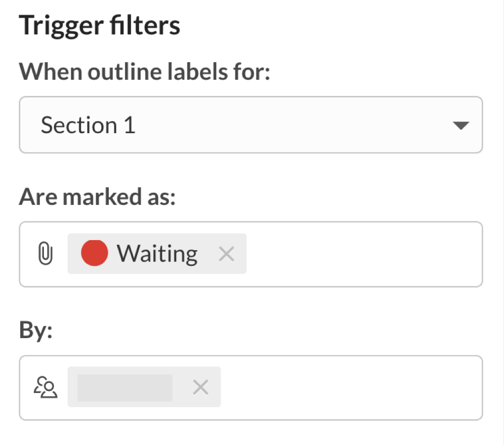Viewport: 504px width, 445px height.
Task: Click the Waiting chip text
Action: tap(156, 253)
